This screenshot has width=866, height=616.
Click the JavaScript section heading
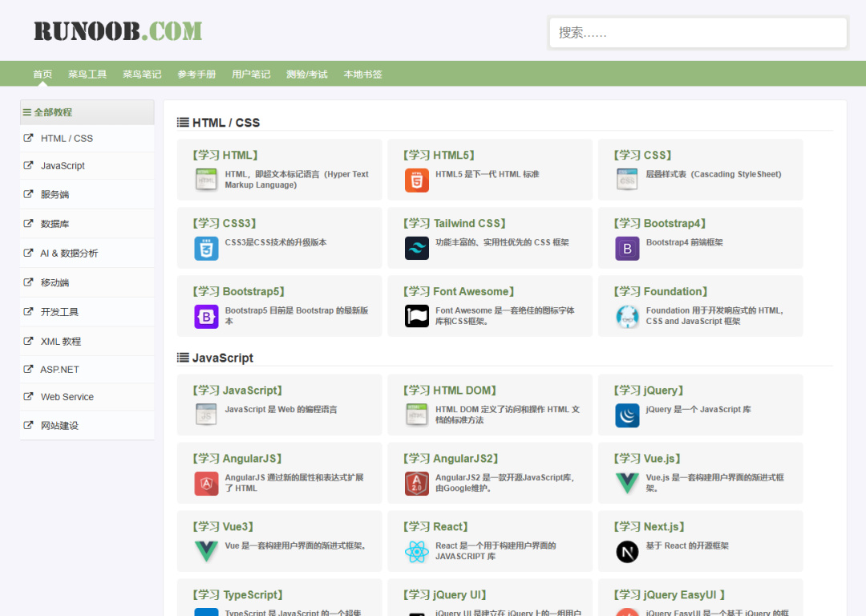coord(223,358)
